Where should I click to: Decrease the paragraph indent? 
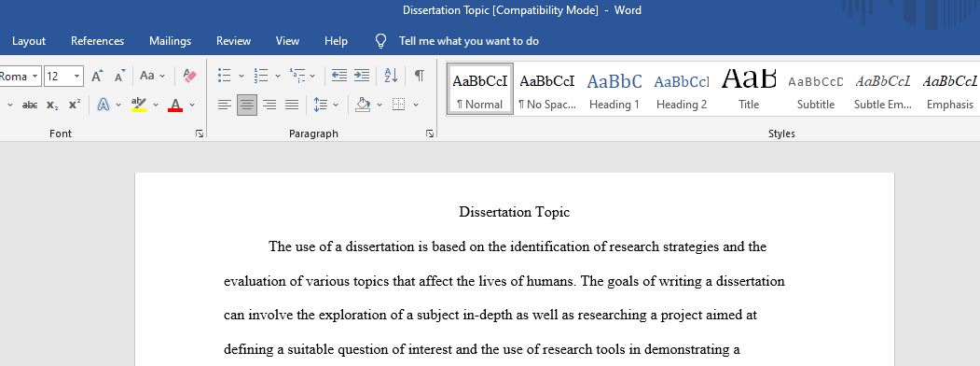point(338,76)
